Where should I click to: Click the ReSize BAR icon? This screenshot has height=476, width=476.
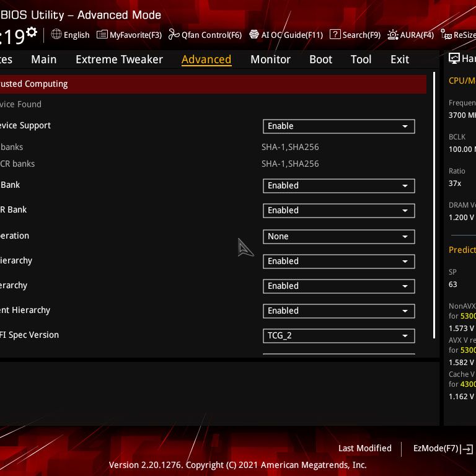coord(446,34)
